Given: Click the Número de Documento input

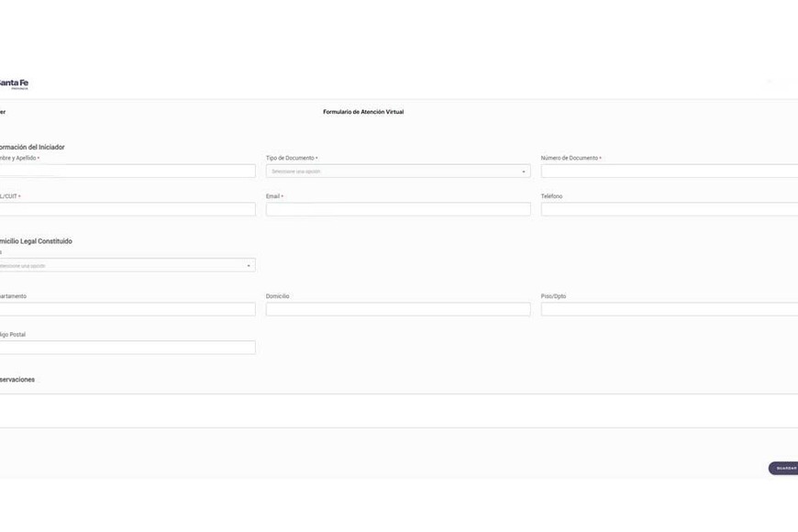Looking at the screenshot, I should [669, 172].
